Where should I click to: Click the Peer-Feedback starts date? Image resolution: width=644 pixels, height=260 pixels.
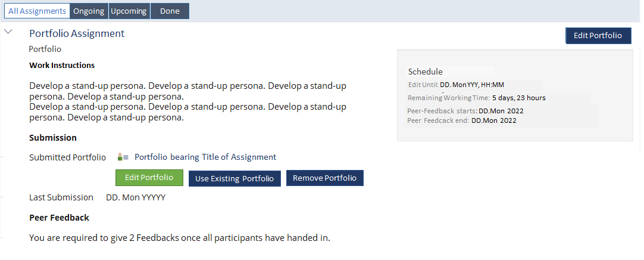pyautogui.click(x=501, y=111)
